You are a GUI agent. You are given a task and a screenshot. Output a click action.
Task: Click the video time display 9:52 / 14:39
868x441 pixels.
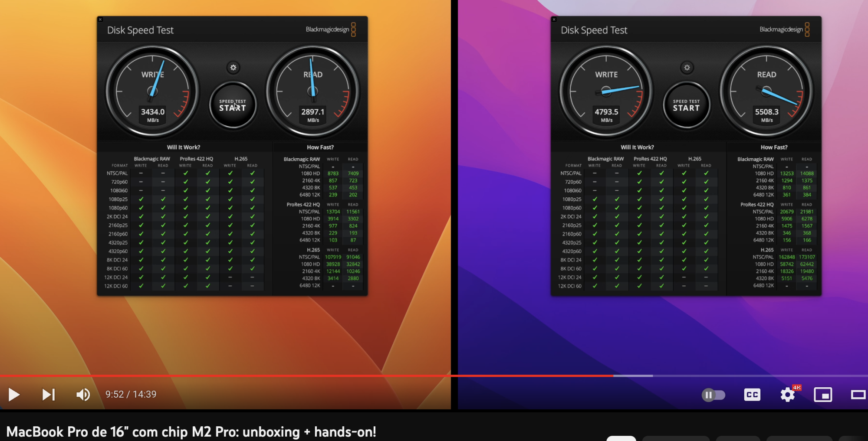coord(131,394)
